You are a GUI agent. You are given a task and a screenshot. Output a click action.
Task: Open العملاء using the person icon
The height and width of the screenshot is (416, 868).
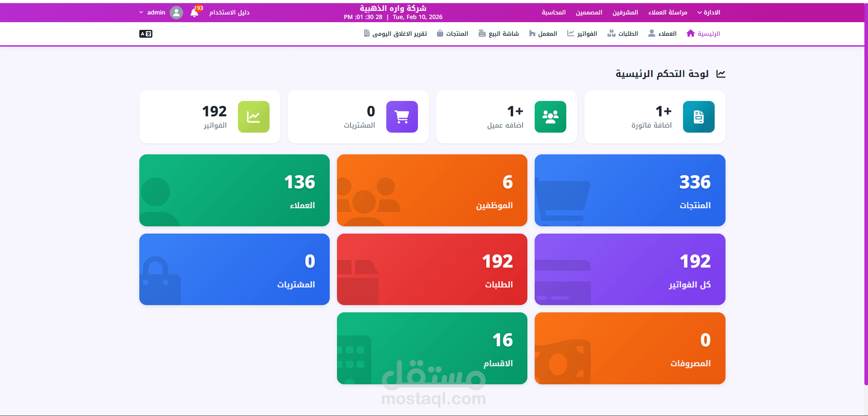pos(651,33)
